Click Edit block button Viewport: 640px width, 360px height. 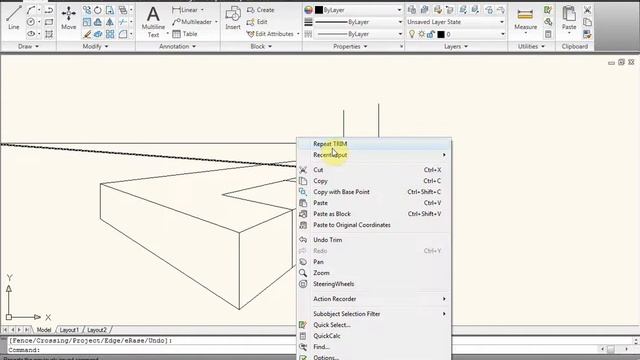[257, 22]
